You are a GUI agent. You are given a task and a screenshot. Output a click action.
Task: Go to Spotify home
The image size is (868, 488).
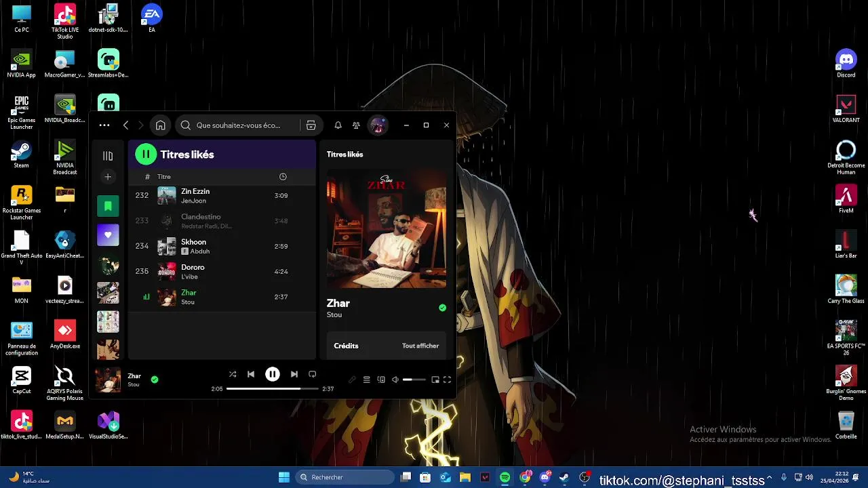[161, 125]
